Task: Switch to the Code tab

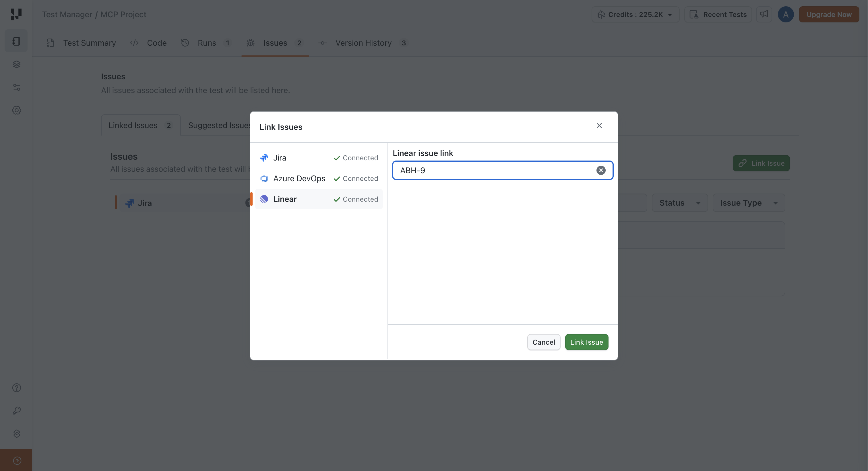Action: [148, 43]
